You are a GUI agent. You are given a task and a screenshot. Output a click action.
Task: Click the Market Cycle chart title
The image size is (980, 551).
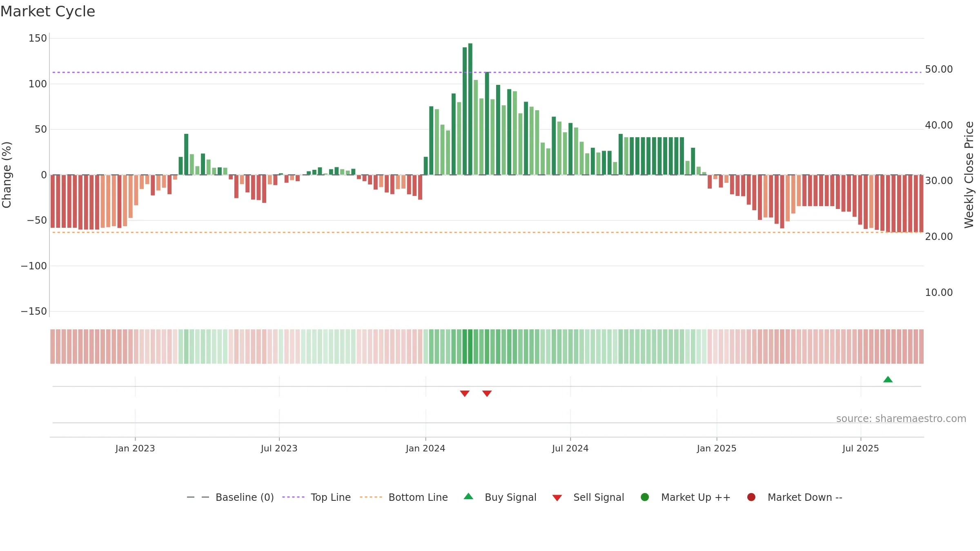point(48,11)
